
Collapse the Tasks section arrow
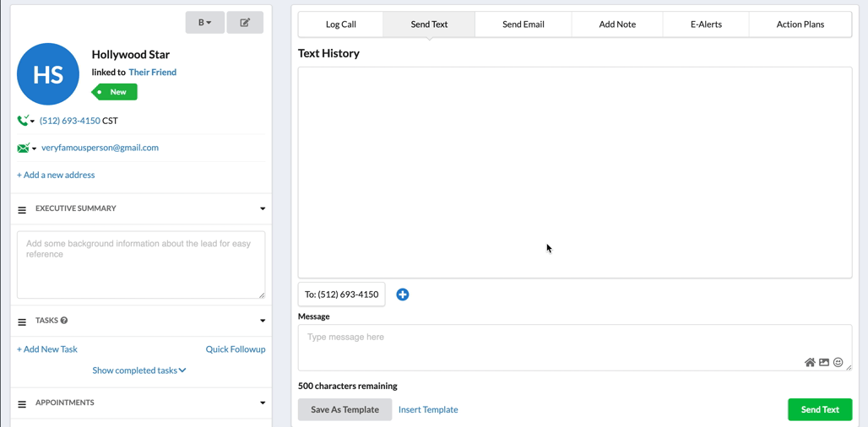pyautogui.click(x=263, y=321)
